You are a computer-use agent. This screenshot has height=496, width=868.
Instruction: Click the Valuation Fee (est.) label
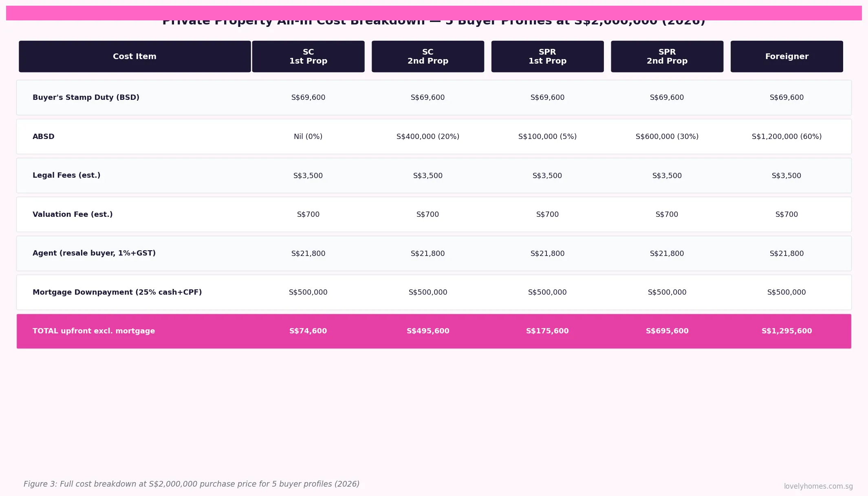(73, 214)
